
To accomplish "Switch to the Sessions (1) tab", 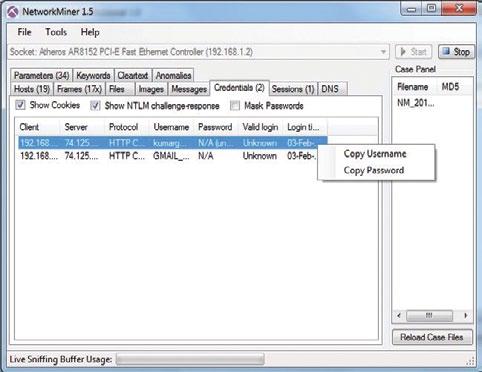I will 293,89.
